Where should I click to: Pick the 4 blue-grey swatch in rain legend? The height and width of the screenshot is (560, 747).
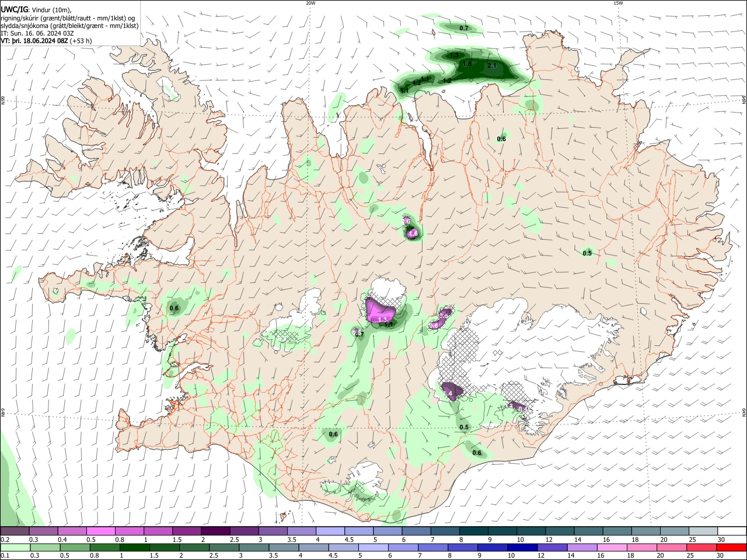pos(313,548)
